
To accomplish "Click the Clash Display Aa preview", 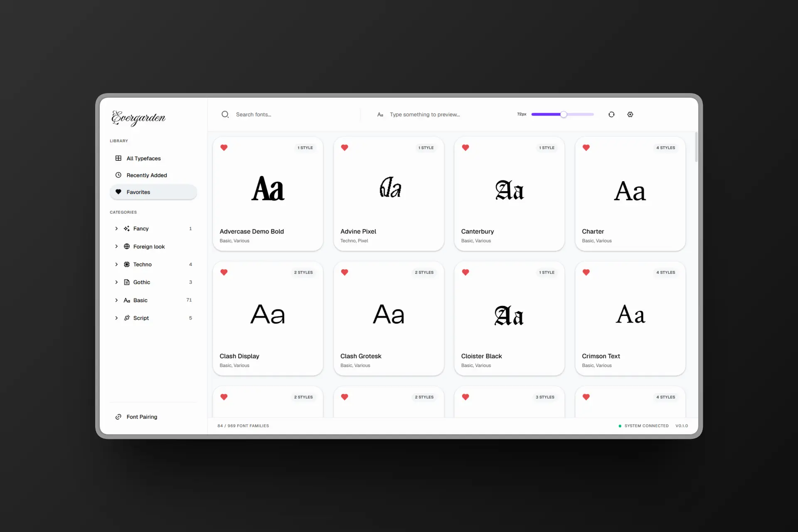I will point(268,314).
